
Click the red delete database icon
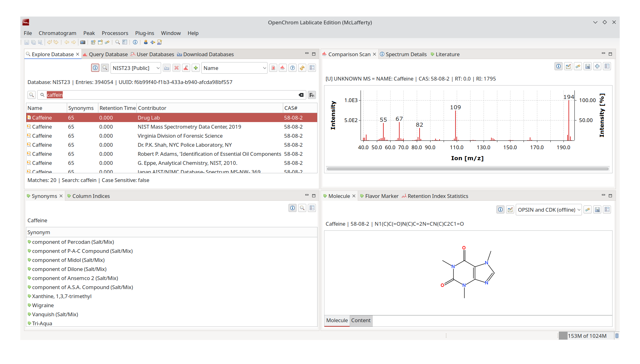coord(176,68)
